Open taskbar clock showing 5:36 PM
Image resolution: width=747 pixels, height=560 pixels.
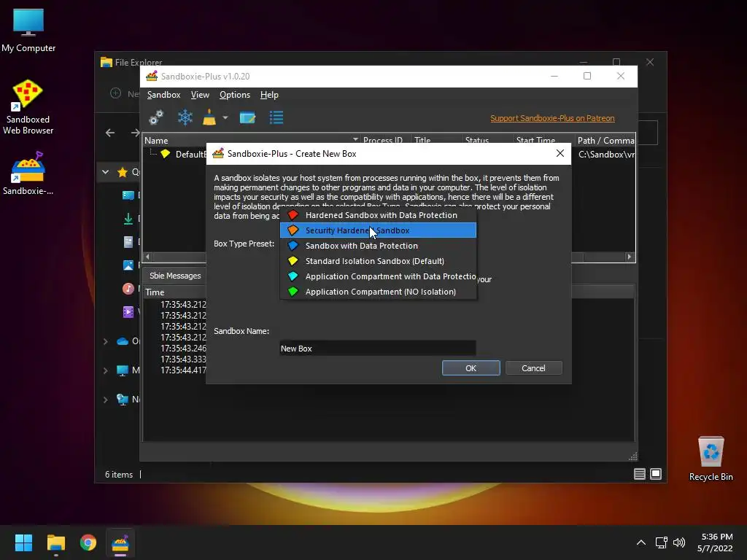(x=715, y=542)
